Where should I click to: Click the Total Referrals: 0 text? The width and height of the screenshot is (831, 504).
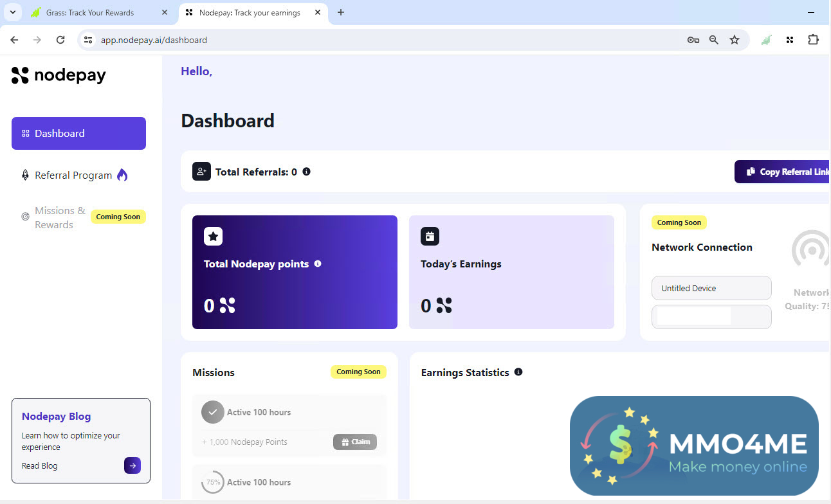point(256,172)
